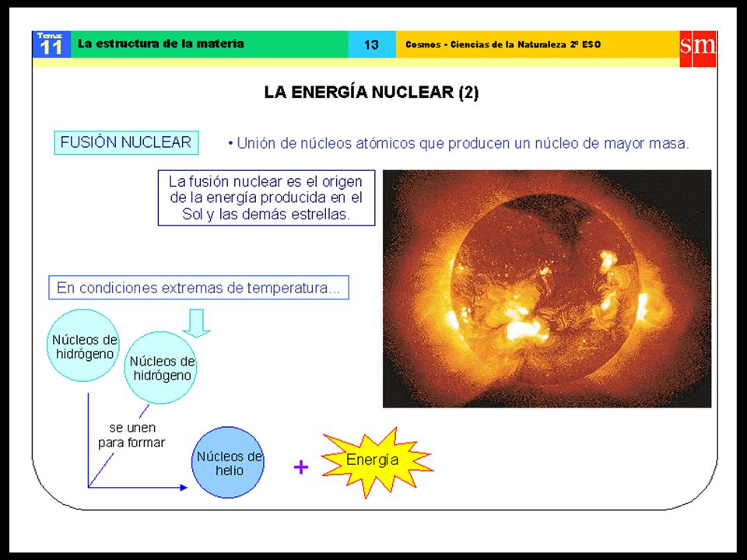Screen dimensions: 747x560
Task: Click the light blue down arrow
Action: pyautogui.click(x=196, y=323)
